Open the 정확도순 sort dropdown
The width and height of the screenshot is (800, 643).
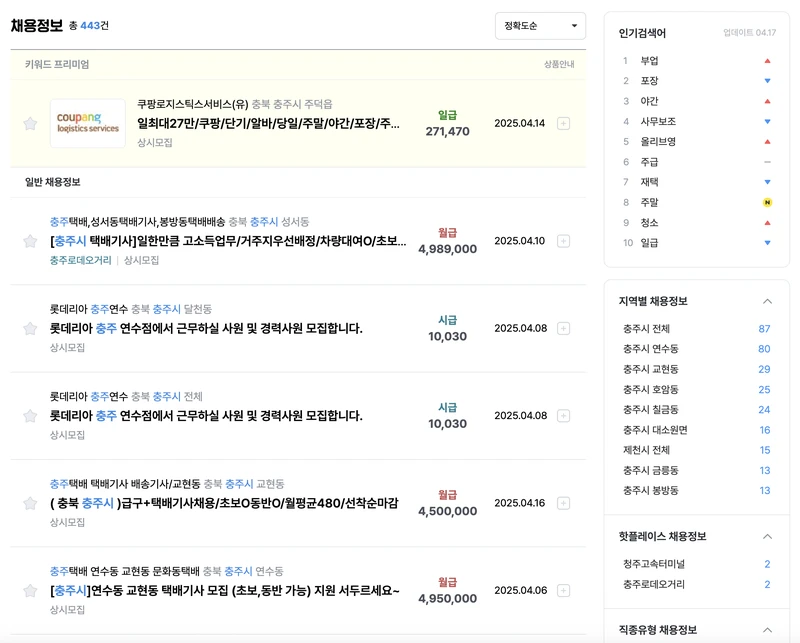point(539,26)
